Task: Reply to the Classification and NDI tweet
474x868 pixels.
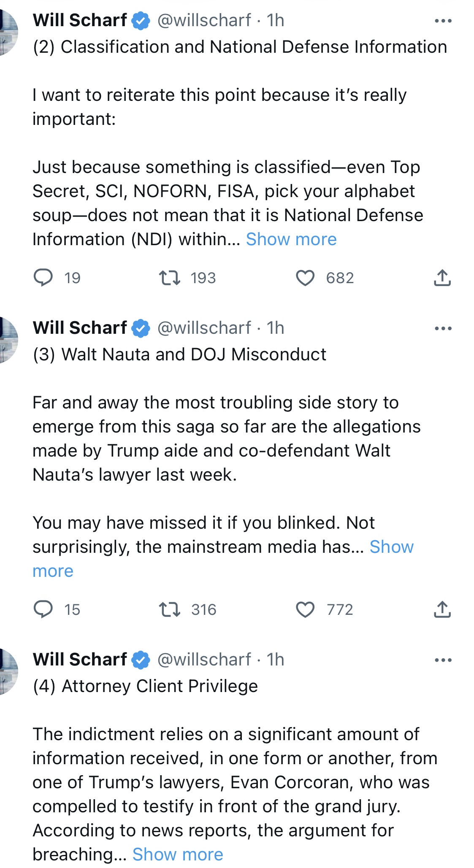Action: click(43, 278)
